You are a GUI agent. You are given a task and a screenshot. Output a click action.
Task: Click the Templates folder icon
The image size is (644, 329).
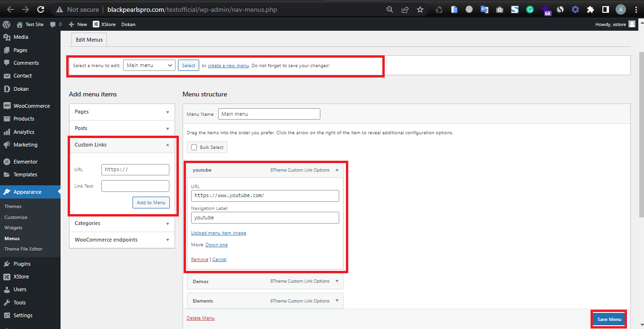7,174
